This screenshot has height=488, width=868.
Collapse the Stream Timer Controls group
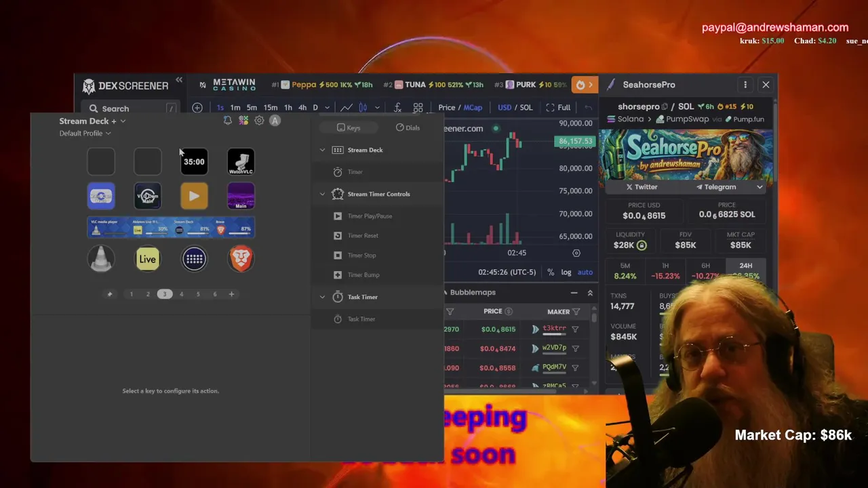[322, 194]
